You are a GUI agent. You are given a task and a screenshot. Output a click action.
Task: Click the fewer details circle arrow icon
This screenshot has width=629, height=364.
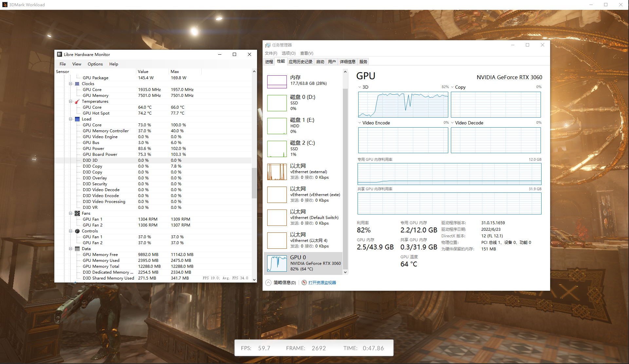click(268, 282)
